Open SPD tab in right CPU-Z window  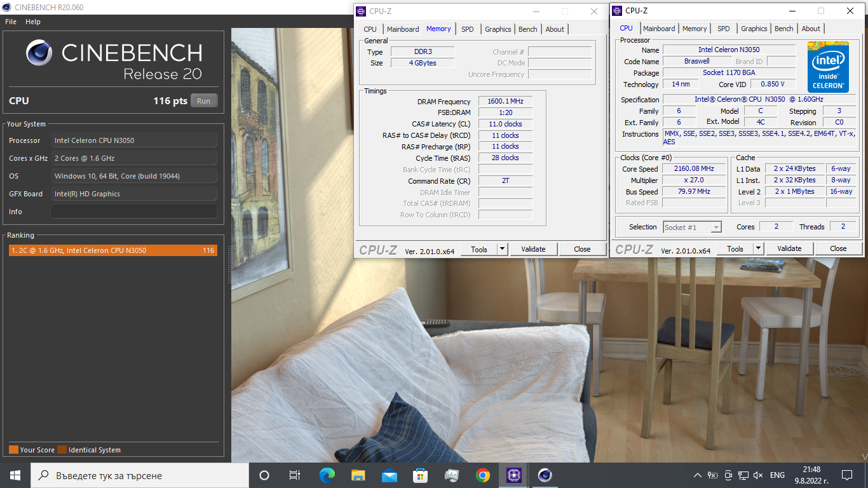tap(724, 29)
